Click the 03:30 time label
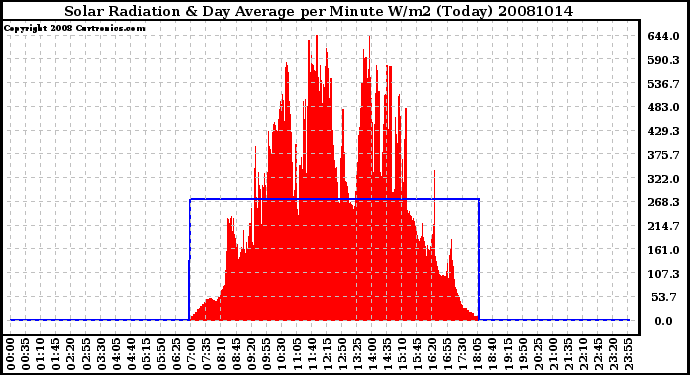Image resolution: width=690 pixels, height=375 pixels. point(101,354)
